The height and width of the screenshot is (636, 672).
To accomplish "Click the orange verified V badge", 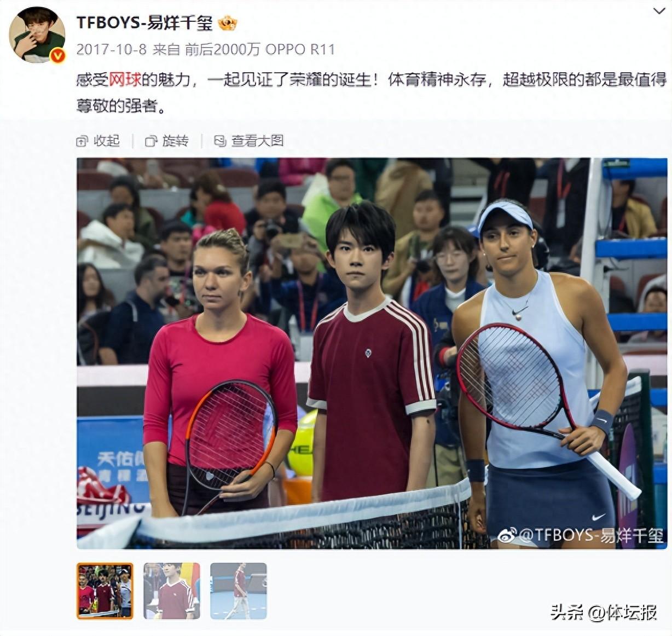I will [x=57, y=55].
